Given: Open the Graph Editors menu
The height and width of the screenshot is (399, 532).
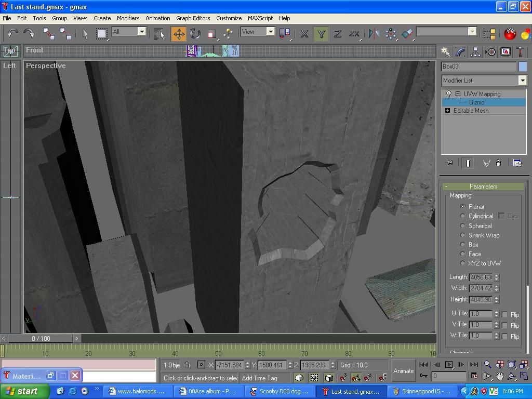Looking at the screenshot, I should 193,18.
